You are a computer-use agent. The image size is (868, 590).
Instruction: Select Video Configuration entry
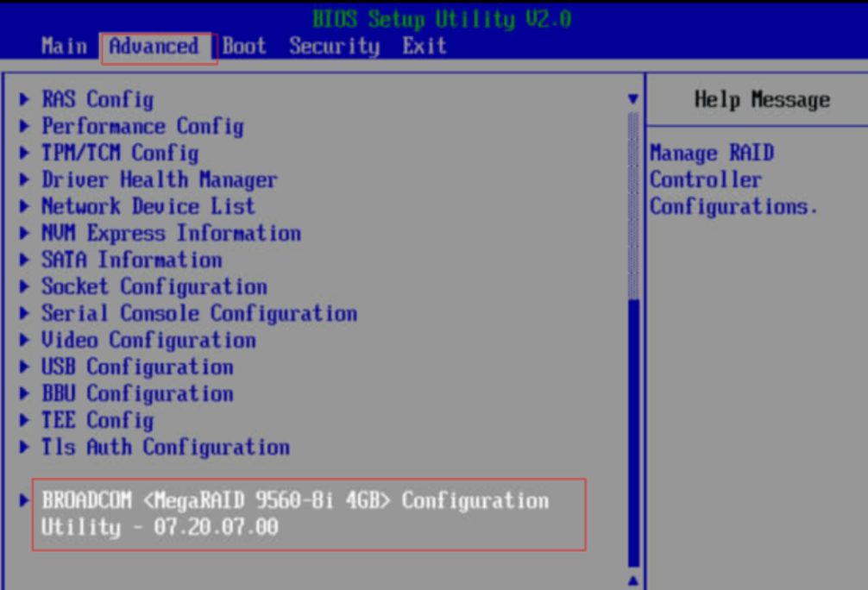tap(149, 341)
